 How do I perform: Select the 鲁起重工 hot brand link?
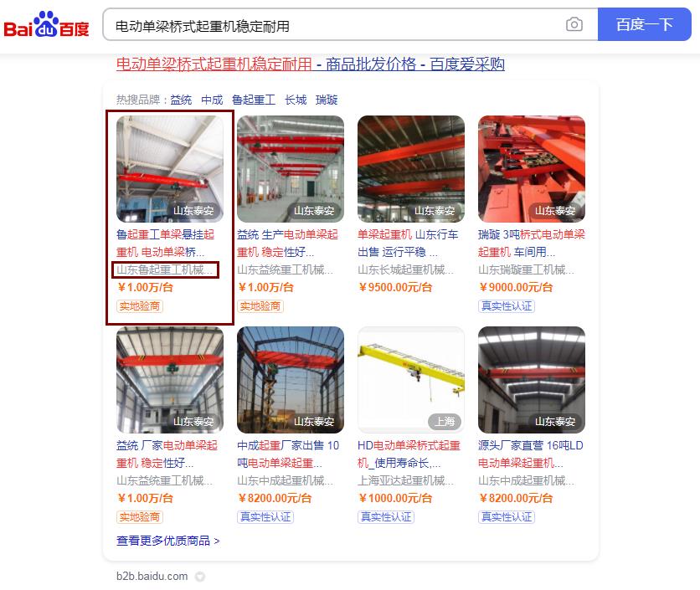(x=254, y=100)
